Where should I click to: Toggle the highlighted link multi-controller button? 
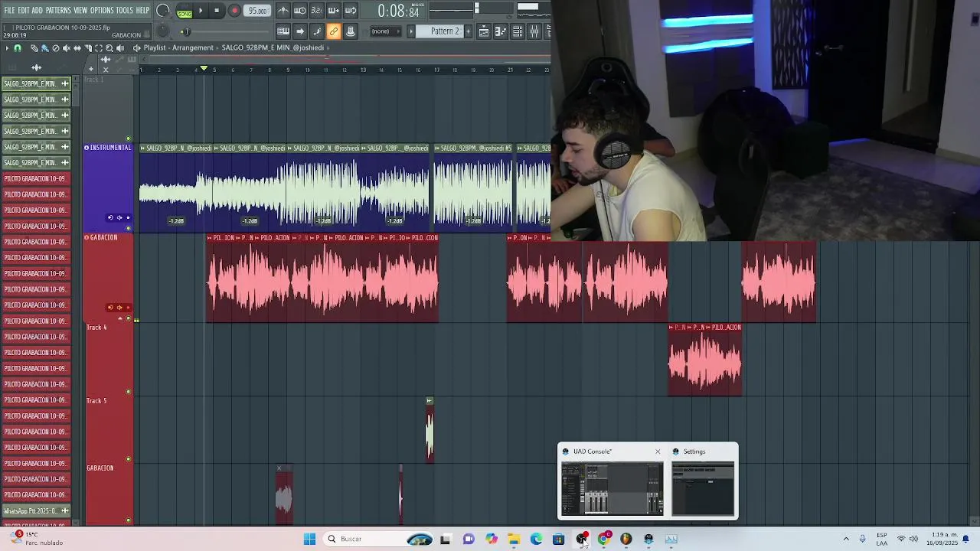pyautogui.click(x=334, y=31)
